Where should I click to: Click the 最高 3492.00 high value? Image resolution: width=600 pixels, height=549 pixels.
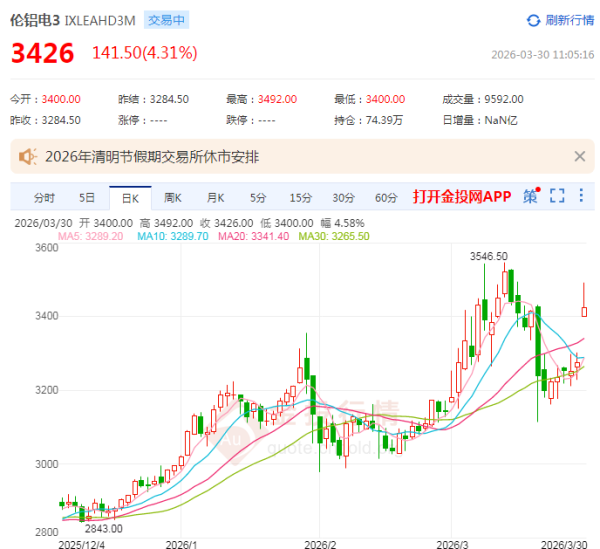(x=277, y=99)
